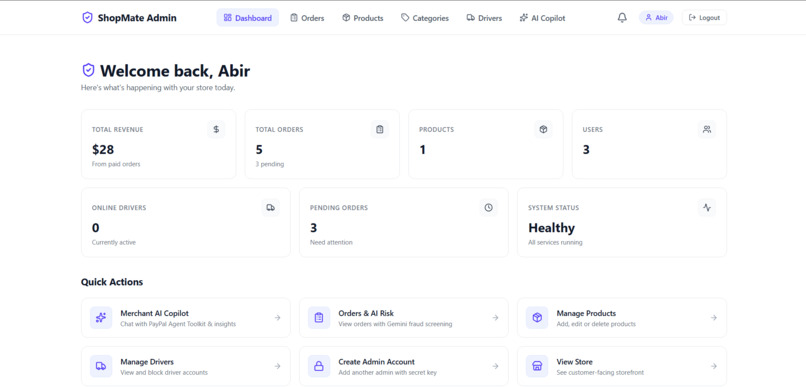This screenshot has height=387, width=806.
Task: Open the Orders nav tab
Action: (x=307, y=17)
